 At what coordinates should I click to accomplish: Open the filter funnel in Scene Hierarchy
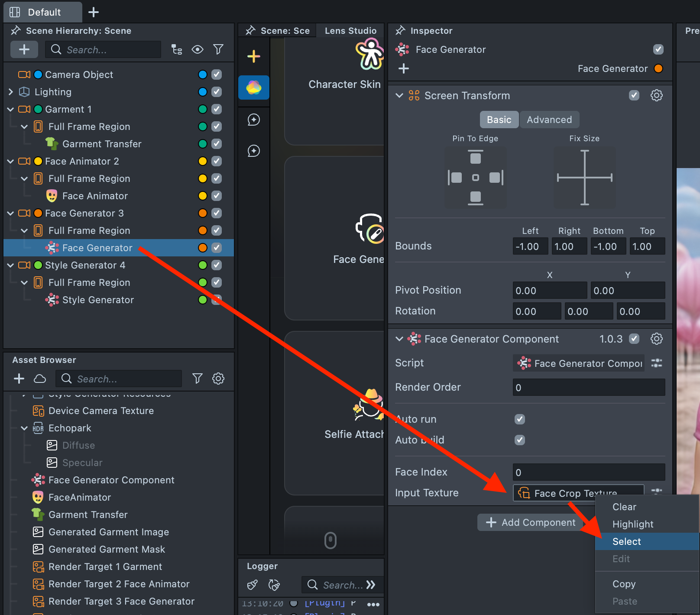218,49
